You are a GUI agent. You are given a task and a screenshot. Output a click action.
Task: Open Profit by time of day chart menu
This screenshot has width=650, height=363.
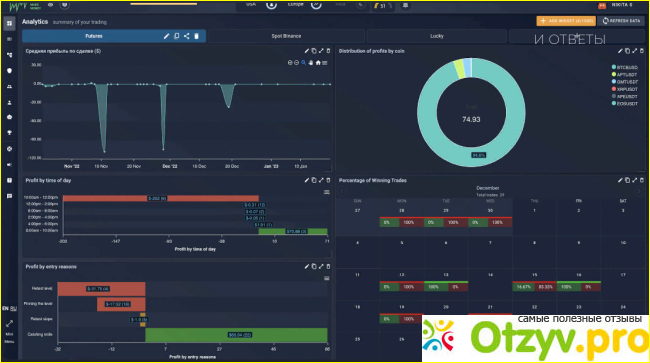tap(327, 192)
